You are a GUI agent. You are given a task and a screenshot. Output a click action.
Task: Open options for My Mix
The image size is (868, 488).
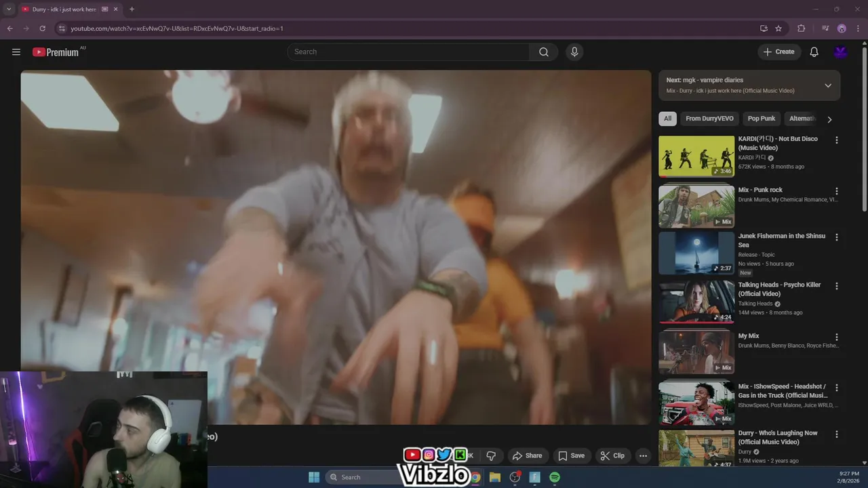(836, 337)
